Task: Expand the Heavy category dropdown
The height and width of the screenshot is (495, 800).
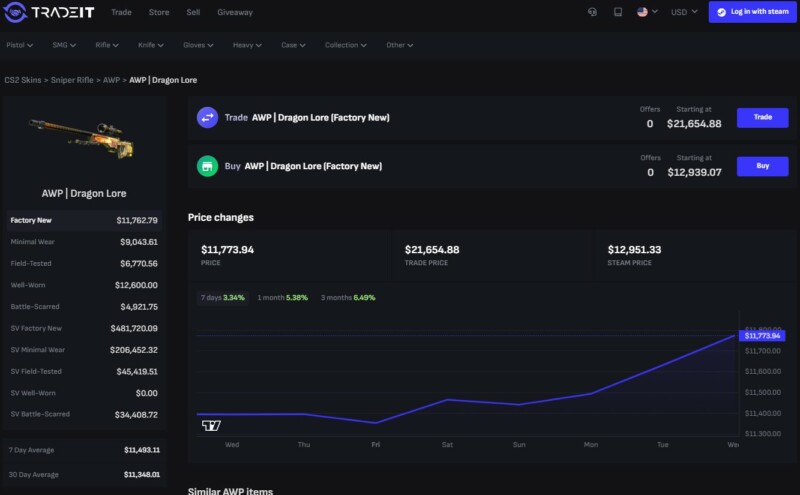Action: pyautogui.click(x=247, y=45)
